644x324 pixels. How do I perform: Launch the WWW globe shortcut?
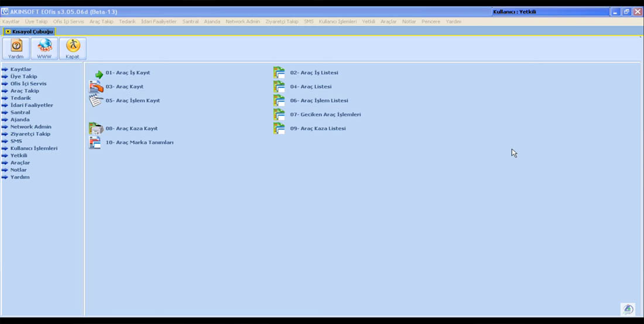44,49
